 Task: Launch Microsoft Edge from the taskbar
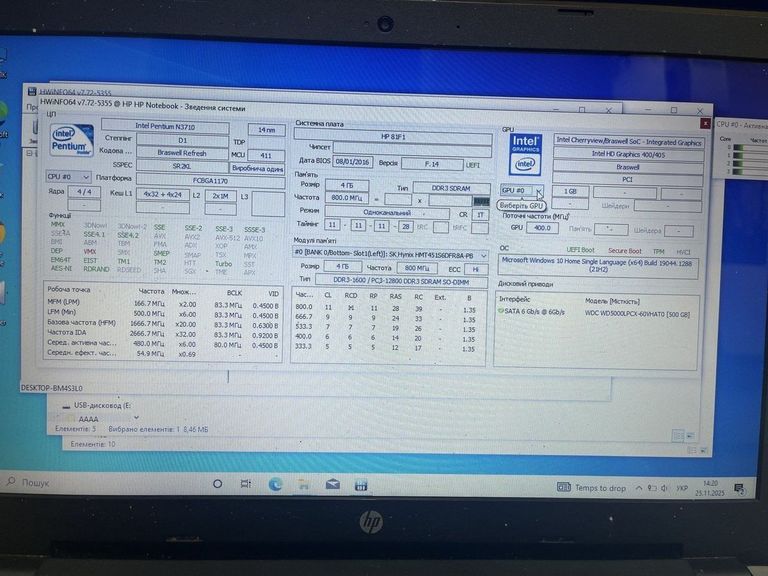click(x=275, y=484)
